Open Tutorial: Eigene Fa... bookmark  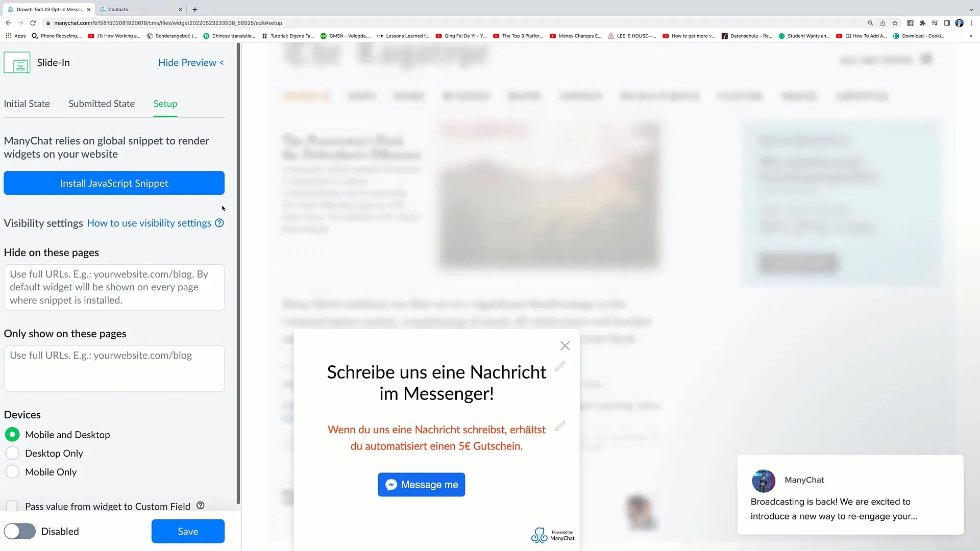(288, 36)
